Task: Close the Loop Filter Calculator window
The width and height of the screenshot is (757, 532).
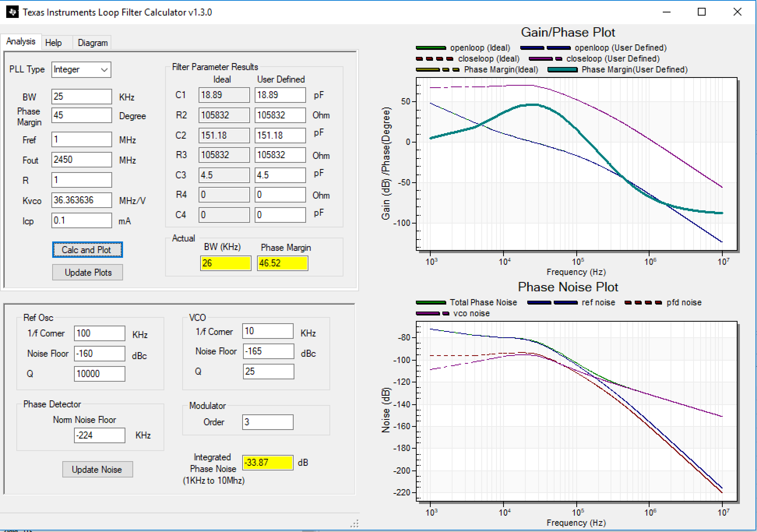Action: [737, 12]
